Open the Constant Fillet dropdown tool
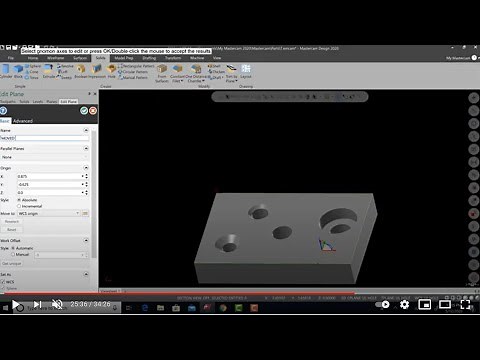This screenshot has height=360, width=480. point(178,73)
